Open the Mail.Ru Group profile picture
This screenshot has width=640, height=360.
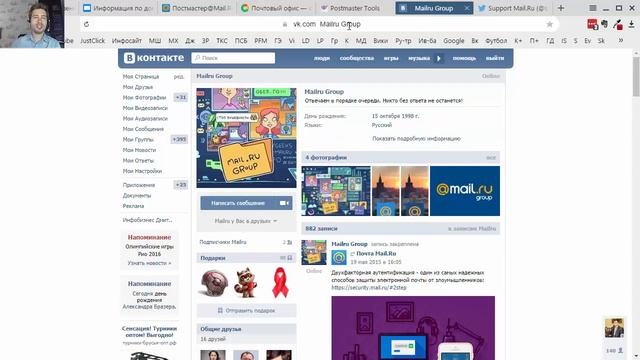pyautogui.click(x=246, y=138)
